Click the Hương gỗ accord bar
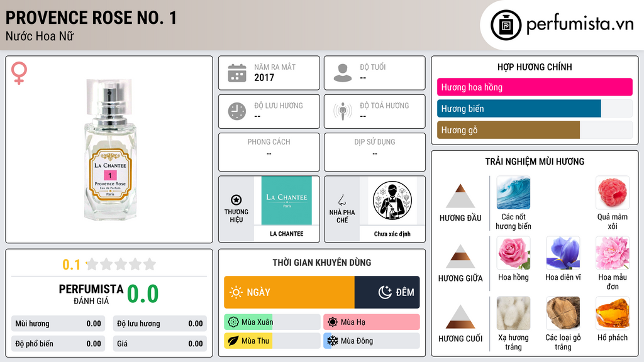The height and width of the screenshot is (362, 644). 535,129
